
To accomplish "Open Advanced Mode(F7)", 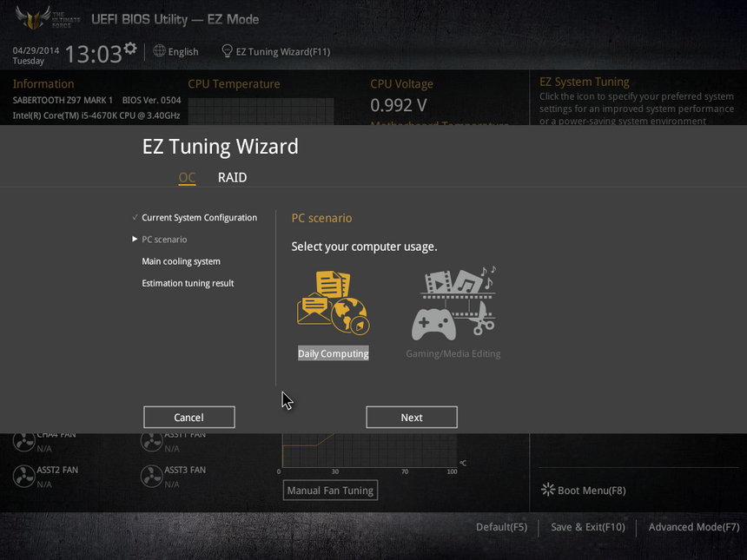I will point(694,527).
